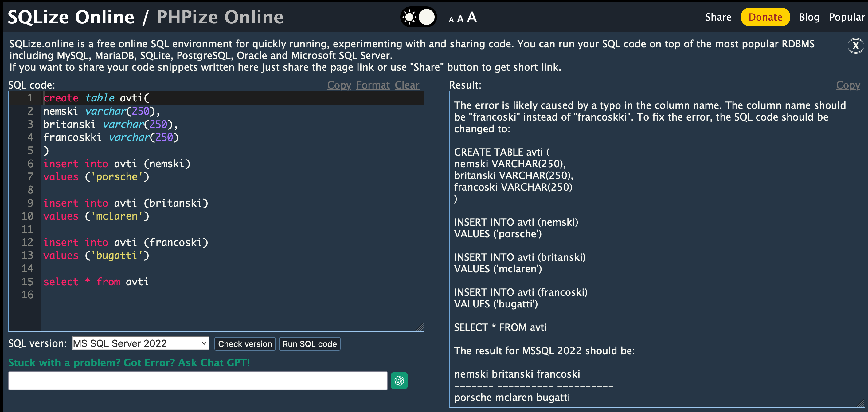Select the medium font size A
The image size is (868, 412).
tap(460, 19)
